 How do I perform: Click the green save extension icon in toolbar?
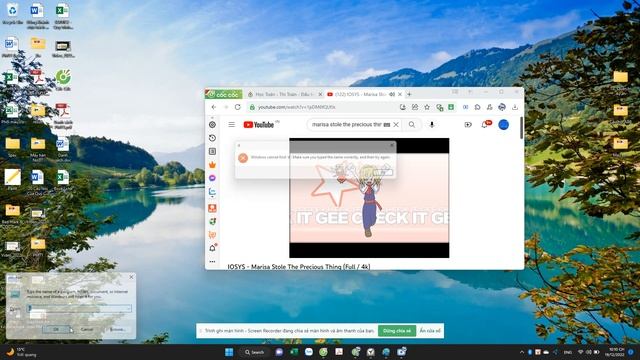(x=451, y=107)
